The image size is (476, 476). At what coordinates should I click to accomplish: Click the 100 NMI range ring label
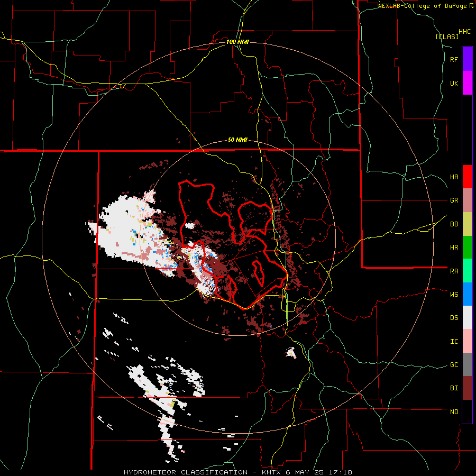click(237, 42)
